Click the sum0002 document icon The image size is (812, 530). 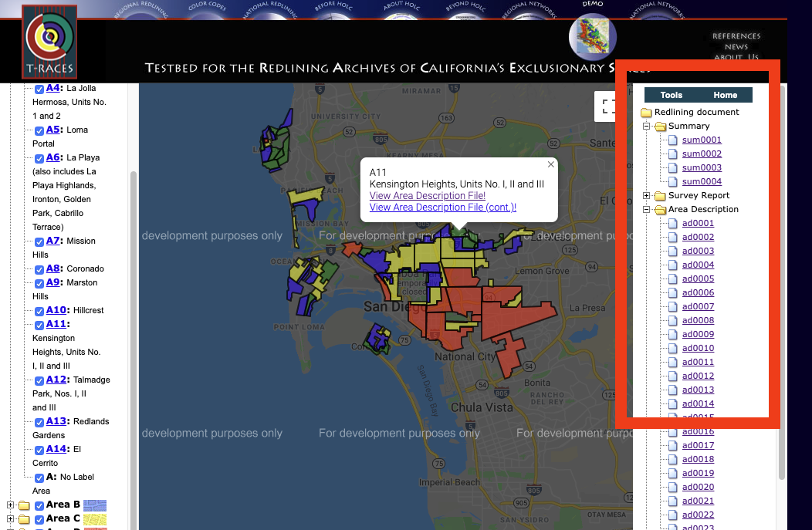[673, 154]
